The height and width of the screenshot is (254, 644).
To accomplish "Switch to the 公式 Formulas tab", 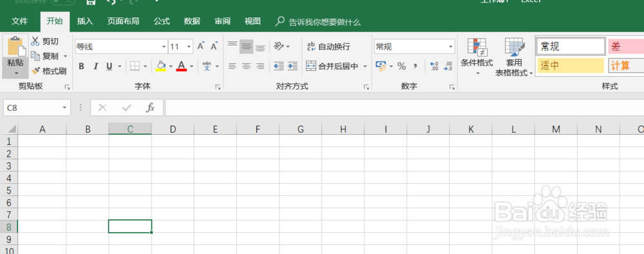I will pyautogui.click(x=162, y=21).
